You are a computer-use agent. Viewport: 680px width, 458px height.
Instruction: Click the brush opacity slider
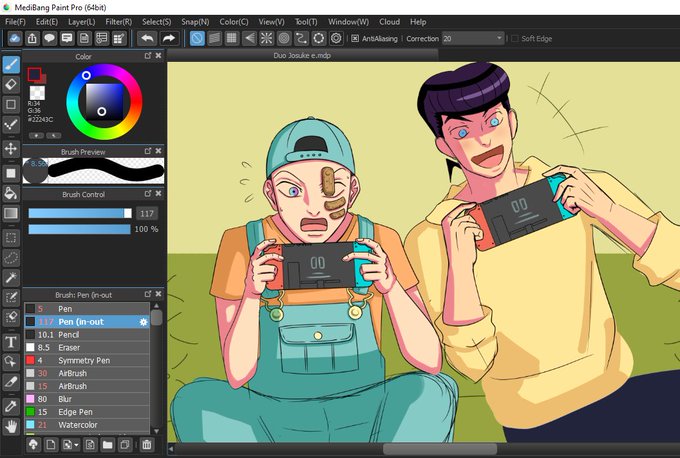point(79,229)
